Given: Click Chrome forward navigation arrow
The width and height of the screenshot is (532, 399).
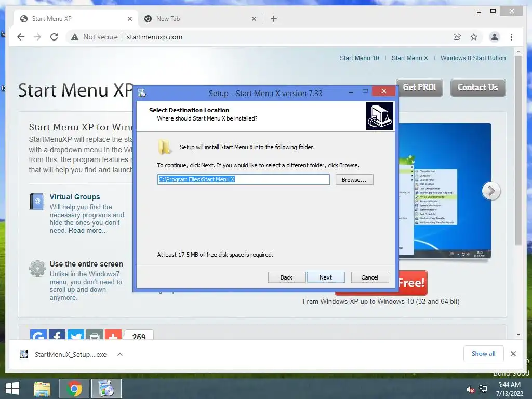Looking at the screenshot, I should (37, 37).
